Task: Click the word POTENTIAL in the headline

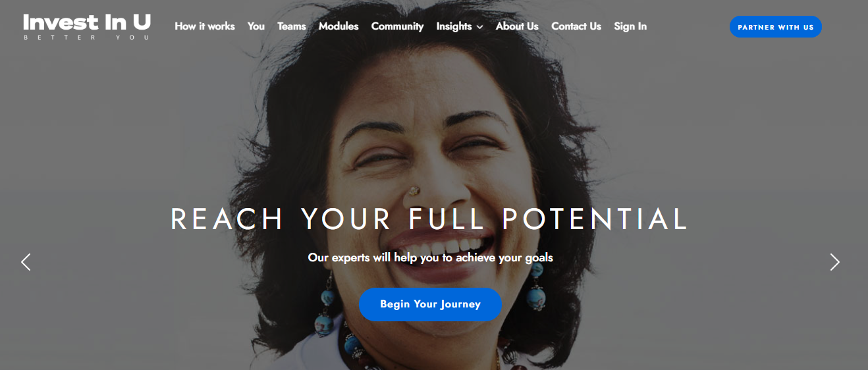Action: 595,219
